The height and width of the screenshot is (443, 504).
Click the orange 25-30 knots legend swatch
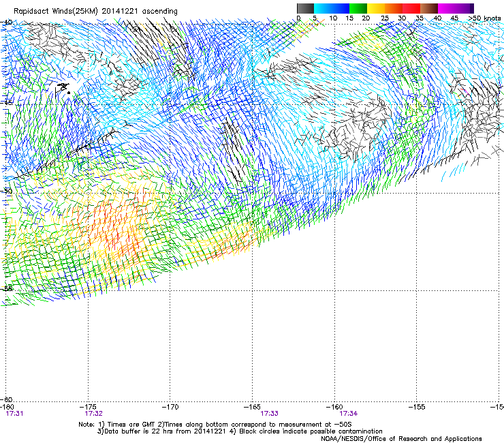click(394, 8)
